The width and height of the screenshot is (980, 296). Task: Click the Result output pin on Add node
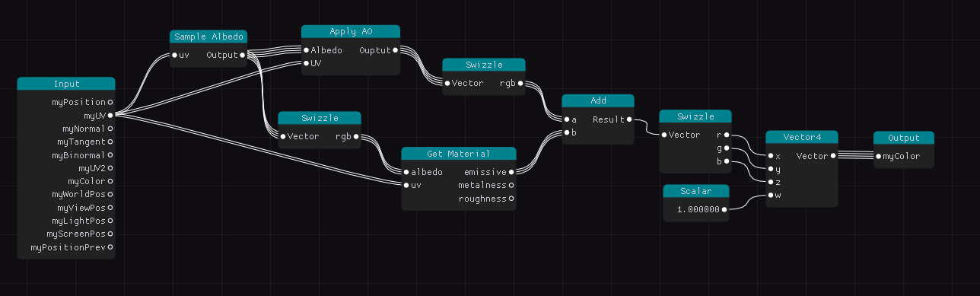click(x=629, y=119)
